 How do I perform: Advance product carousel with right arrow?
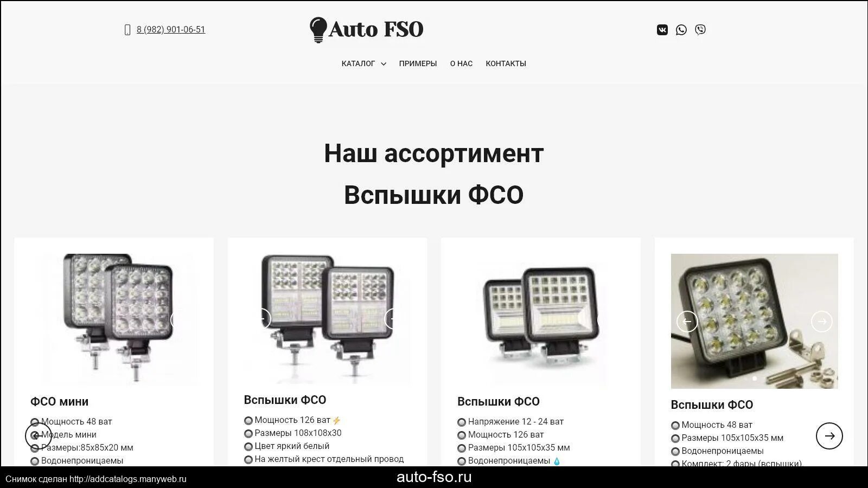click(x=829, y=436)
